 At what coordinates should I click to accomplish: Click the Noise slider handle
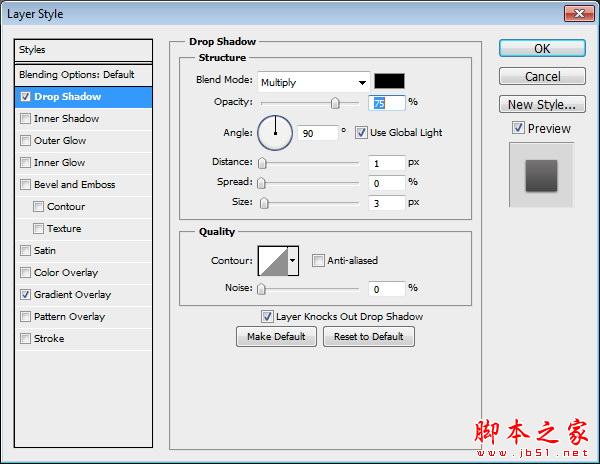pyautogui.click(x=261, y=289)
